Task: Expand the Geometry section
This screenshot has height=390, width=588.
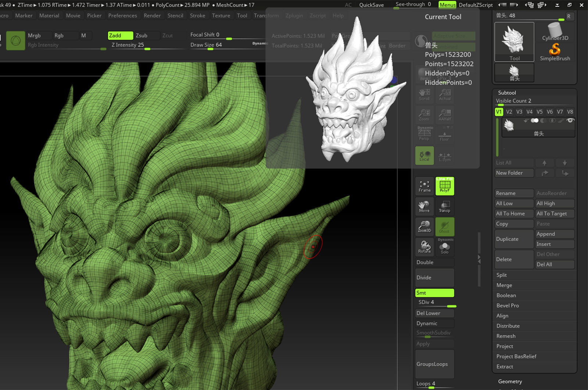Action: (510, 382)
